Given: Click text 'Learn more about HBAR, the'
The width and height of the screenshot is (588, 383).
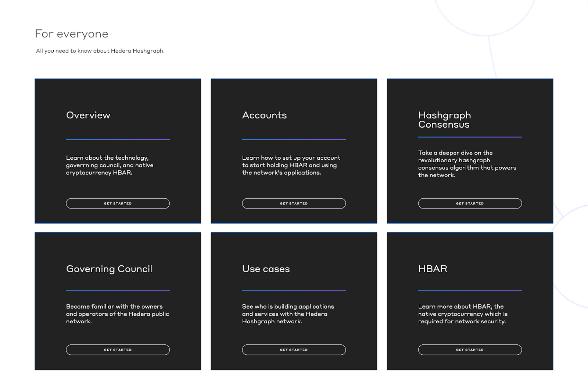Looking at the screenshot, I should point(463,314).
